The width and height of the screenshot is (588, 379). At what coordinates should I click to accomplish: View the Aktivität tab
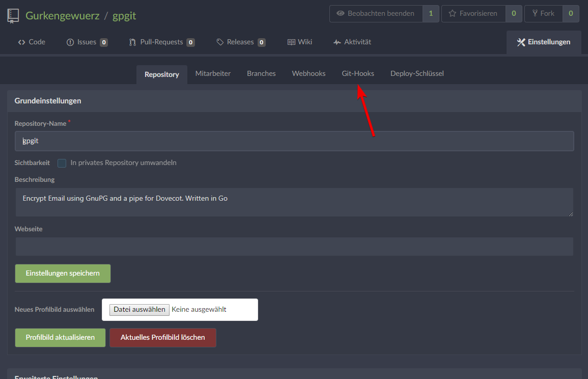pyautogui.click(x=352, y=42)
